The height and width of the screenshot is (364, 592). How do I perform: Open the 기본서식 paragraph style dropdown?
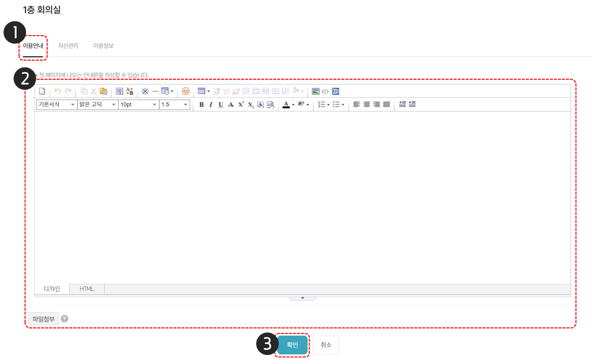pos(57,105)
